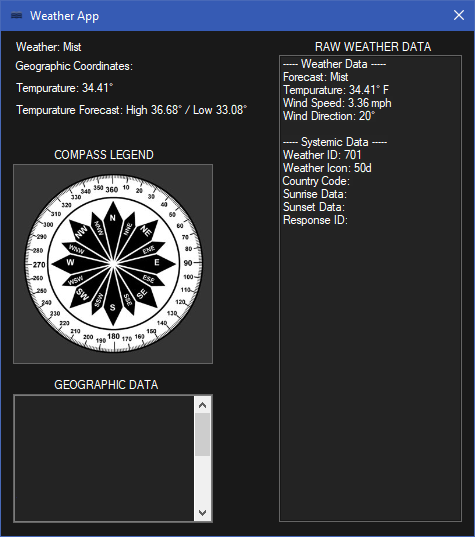Click the Geographic Data scrollbar thumb

202,434
